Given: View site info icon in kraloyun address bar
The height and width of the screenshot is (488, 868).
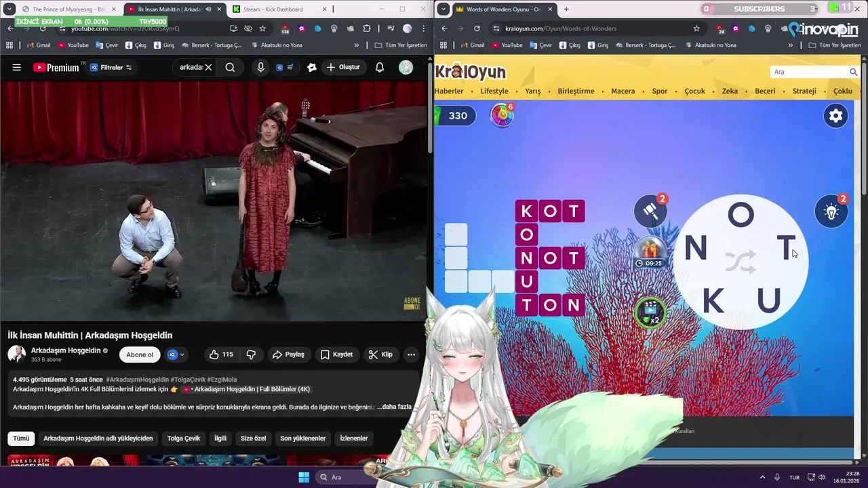Looking at the screenshot, I should [496, 28].
